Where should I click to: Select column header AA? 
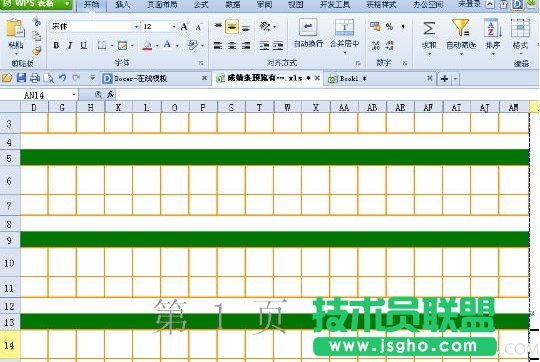[x=344, y=108]
